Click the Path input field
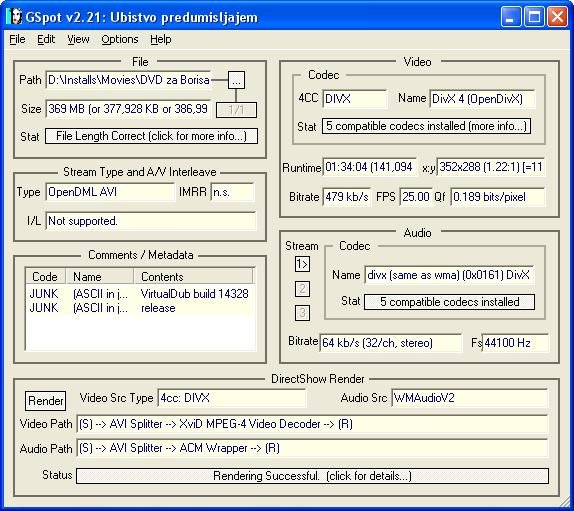 pyautogui.click(x=128, y=80)
